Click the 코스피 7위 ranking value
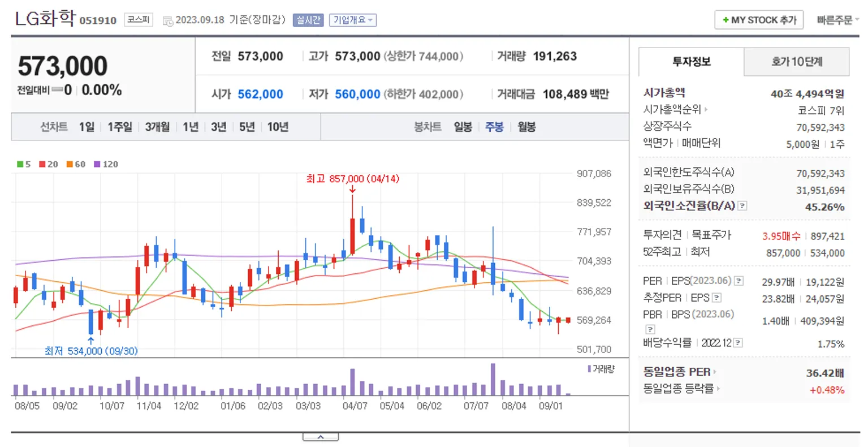868x447 pixels. click(x=821, y=110)
